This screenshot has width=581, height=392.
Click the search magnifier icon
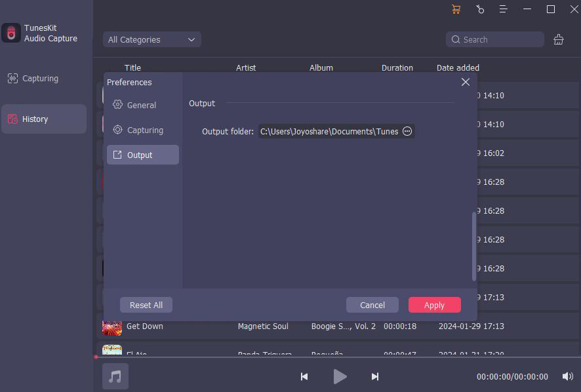tap(455, 39)
